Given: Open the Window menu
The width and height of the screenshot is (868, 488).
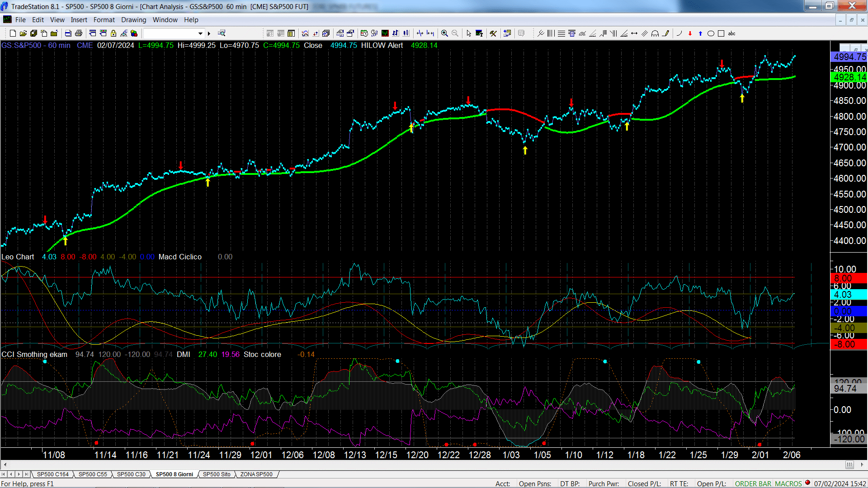Looking at the screenshot, I should point(165,20).
